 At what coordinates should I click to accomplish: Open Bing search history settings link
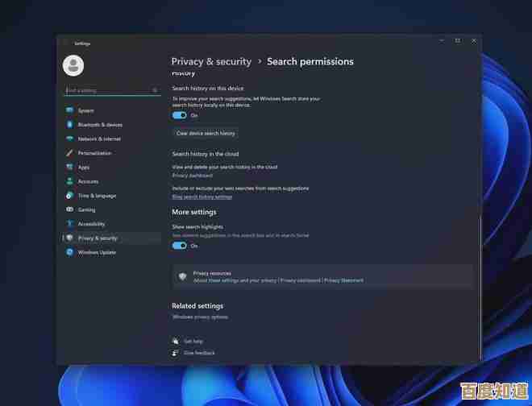[202, 197]
